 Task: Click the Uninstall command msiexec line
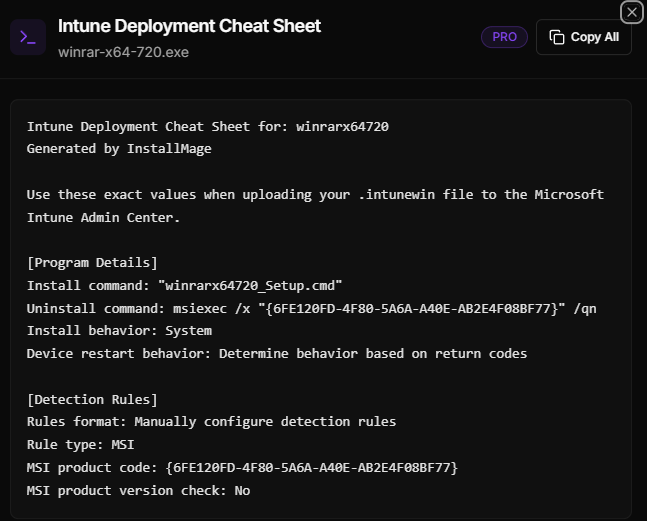coord(312,309)
